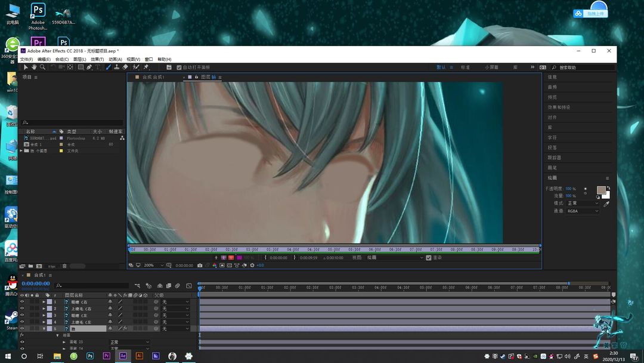The height and width of the screenshot is (363, 644).
Task: Click the timeline search field
Action: point(92,286)
